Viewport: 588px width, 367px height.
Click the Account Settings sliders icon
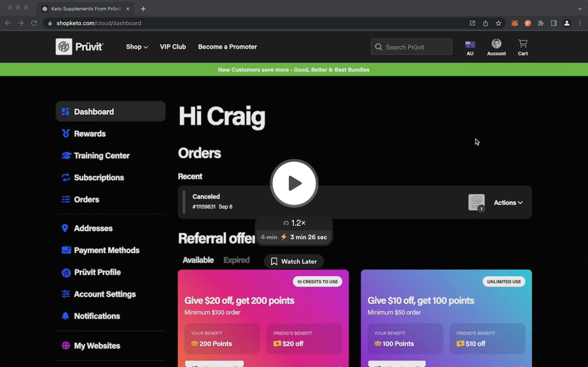pos(66,294)
